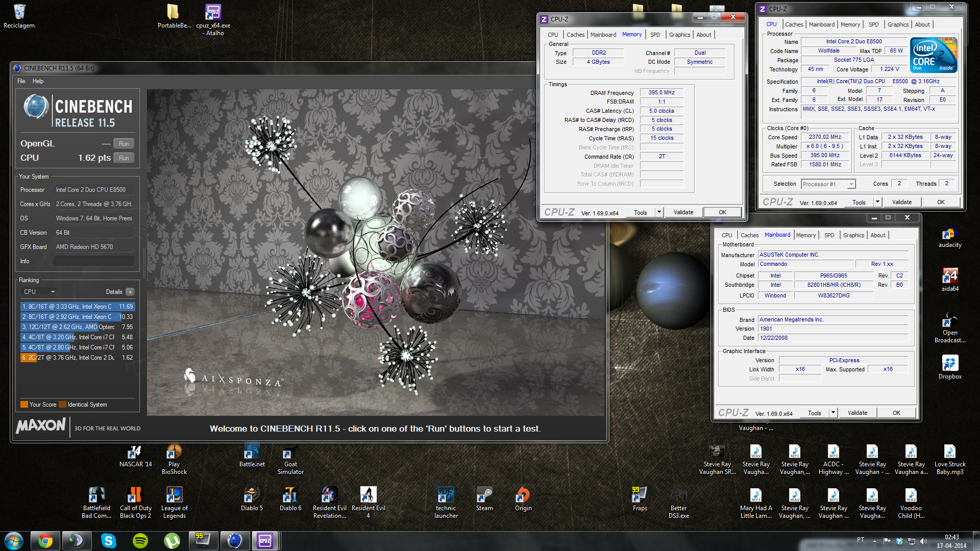Open the Steam desktop shortcut

[484, 499]
